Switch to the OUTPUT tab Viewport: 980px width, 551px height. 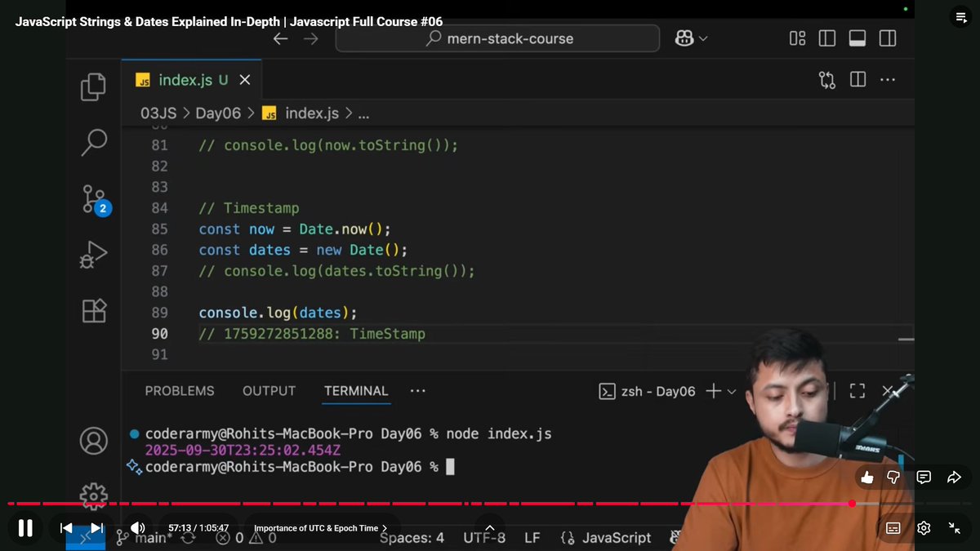point(269,391)
